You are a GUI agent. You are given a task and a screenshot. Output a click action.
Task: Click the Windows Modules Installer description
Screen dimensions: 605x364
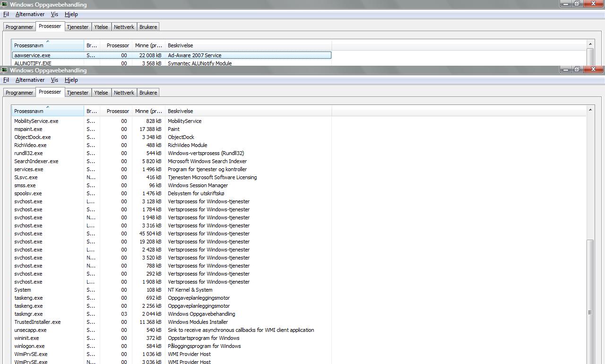[x=198, y=322]
